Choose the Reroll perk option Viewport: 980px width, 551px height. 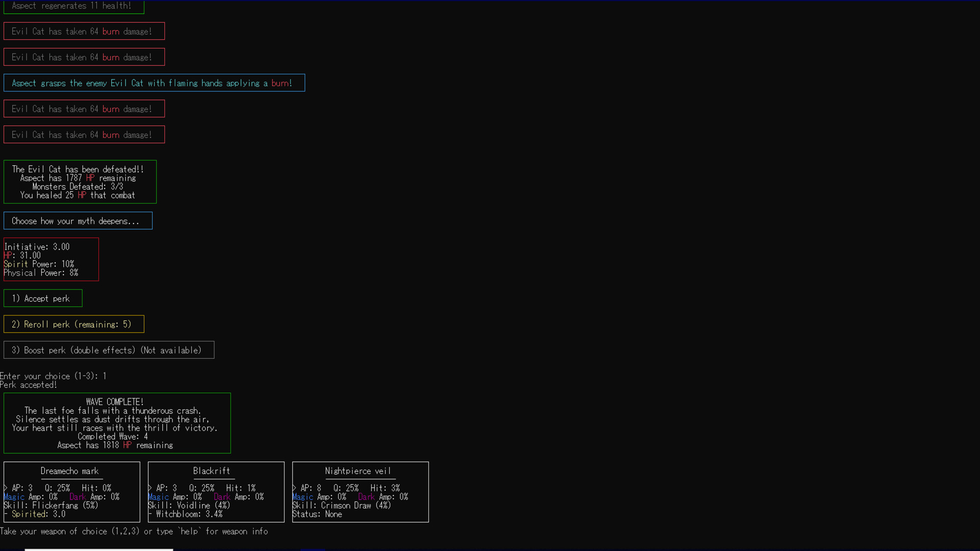pos(73,324)
